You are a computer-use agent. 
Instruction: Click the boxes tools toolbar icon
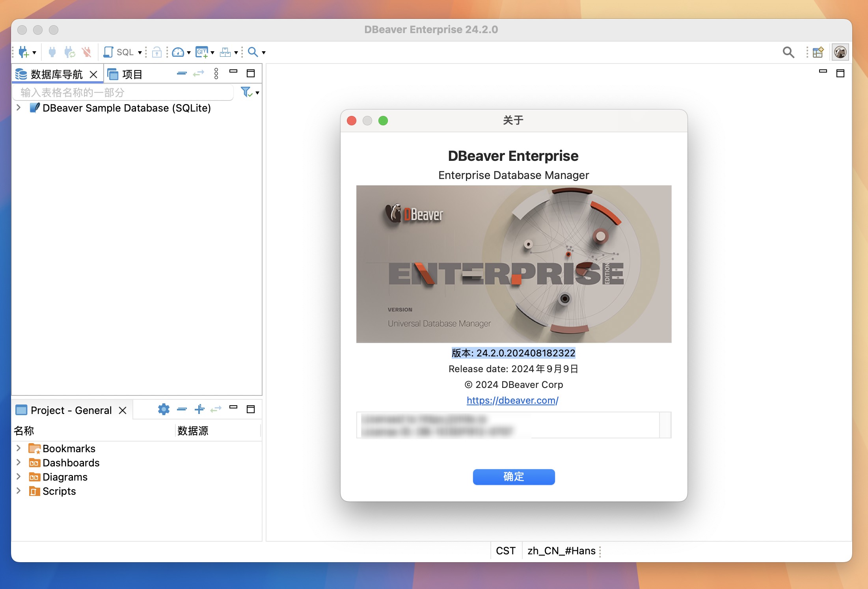[225, 52]
